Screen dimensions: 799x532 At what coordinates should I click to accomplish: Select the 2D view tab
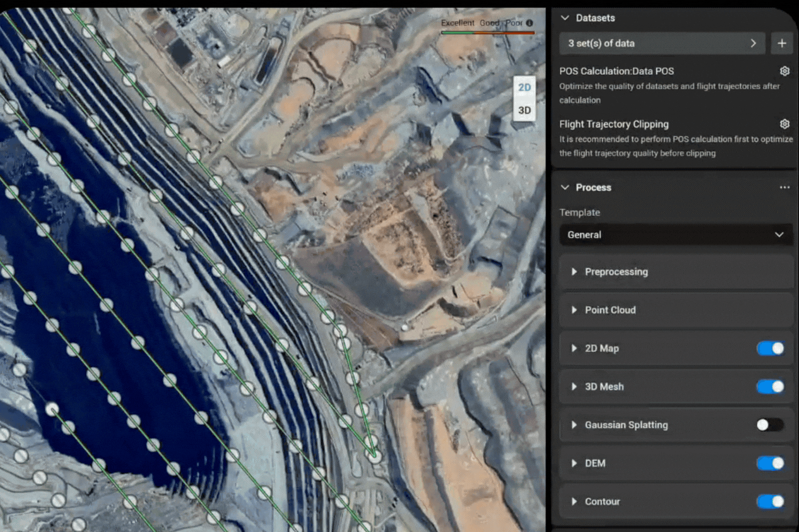click(524, 87)
